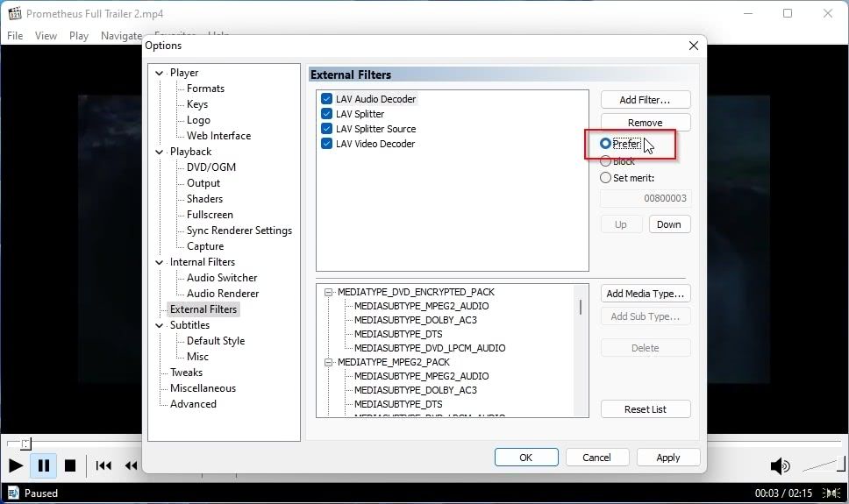Click the Pause button in player controls
This screenshot has height=504, width=849.
click(x=43, y=465)
